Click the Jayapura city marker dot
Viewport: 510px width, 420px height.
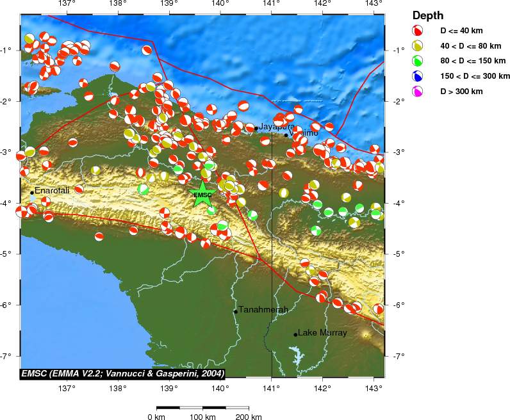[256, 128]
